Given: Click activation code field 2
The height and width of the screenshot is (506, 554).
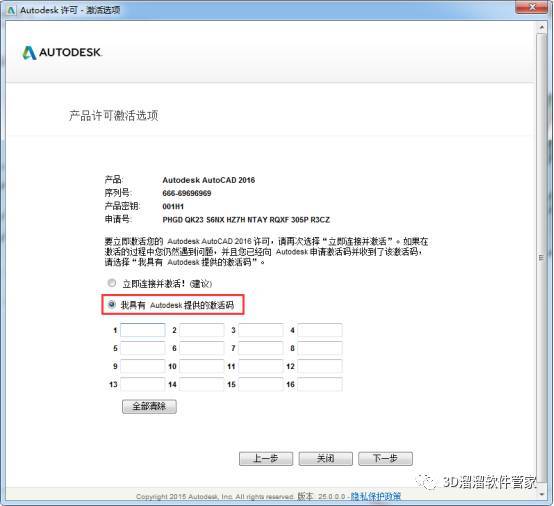Looking at the screenshot, I should click(202, 330).
